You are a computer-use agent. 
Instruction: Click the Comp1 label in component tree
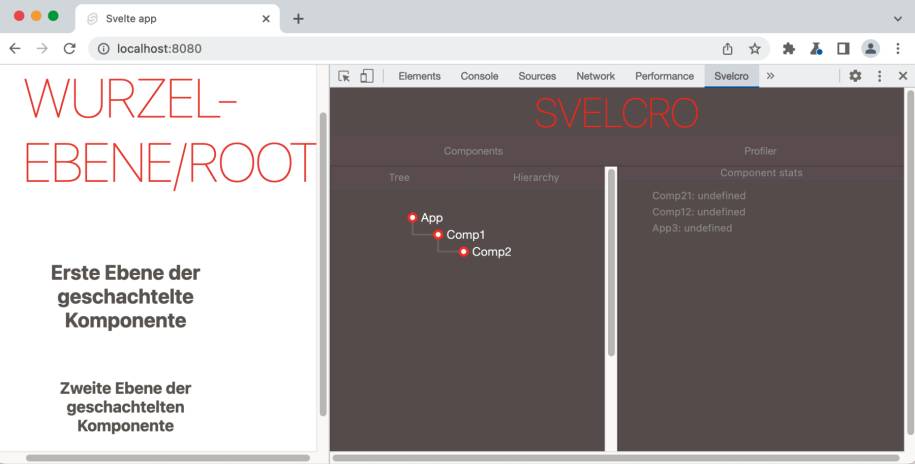pyautogui.click(x=466, y=235)
